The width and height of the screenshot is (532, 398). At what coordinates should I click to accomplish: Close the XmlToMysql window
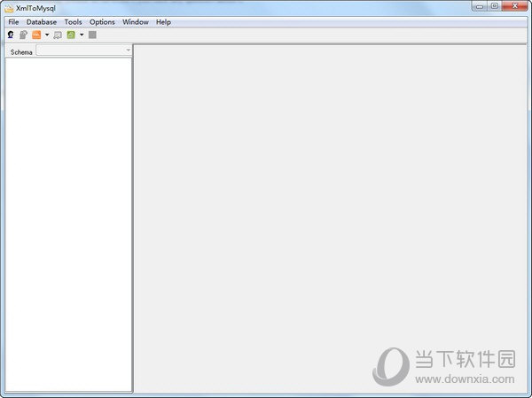pos(515,6)
